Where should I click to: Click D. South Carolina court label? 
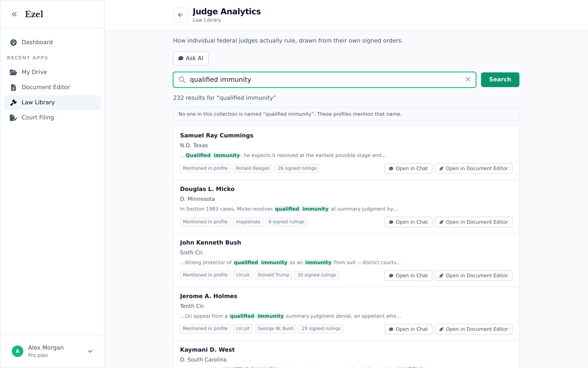[x=203, y=360]
